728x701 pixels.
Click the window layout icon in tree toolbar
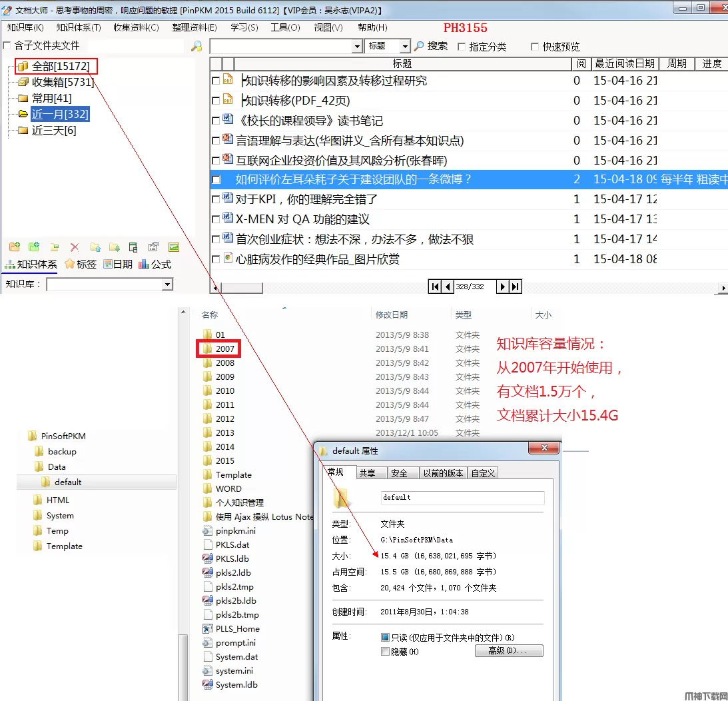click(133, 247)
